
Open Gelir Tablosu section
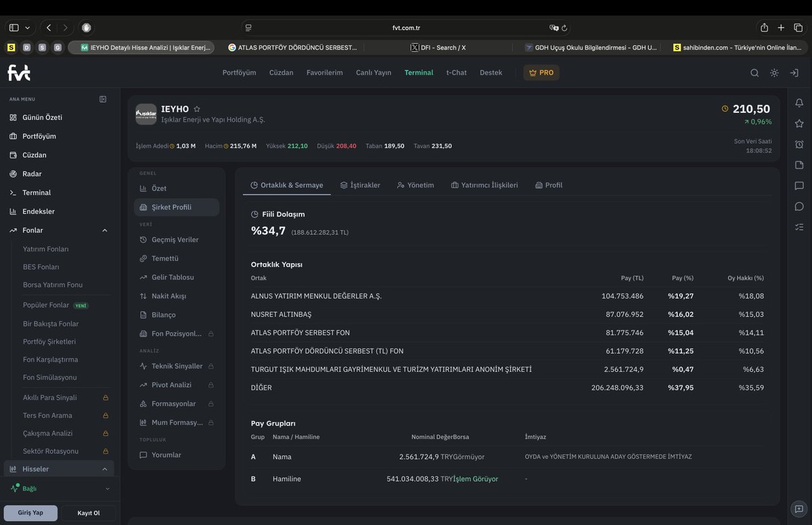(173, 277)
